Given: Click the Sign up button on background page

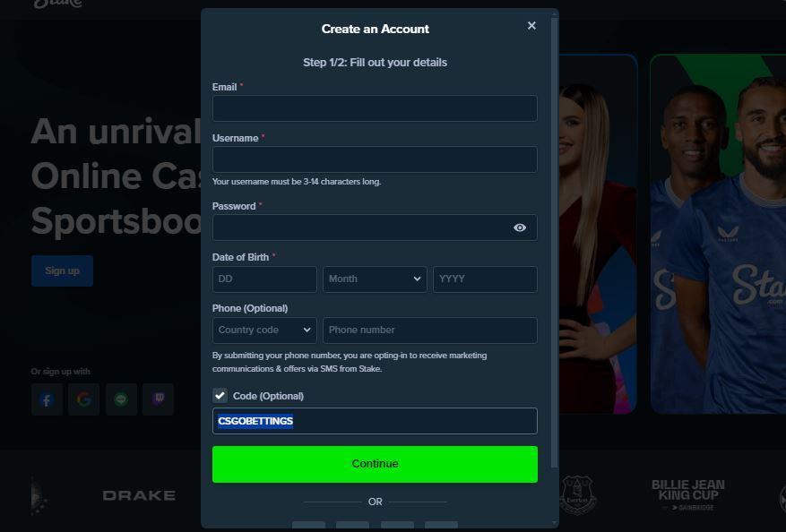Looking at the screenshot, I should click(62, 271).
